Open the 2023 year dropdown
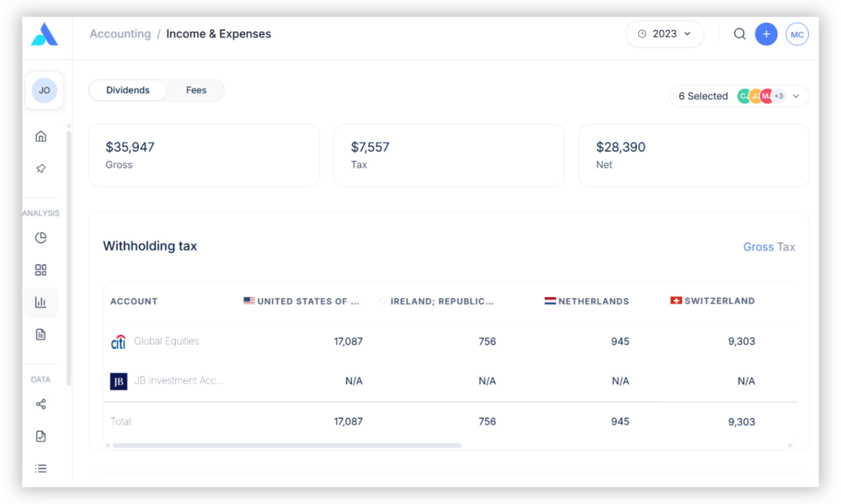 click(664, 34)
